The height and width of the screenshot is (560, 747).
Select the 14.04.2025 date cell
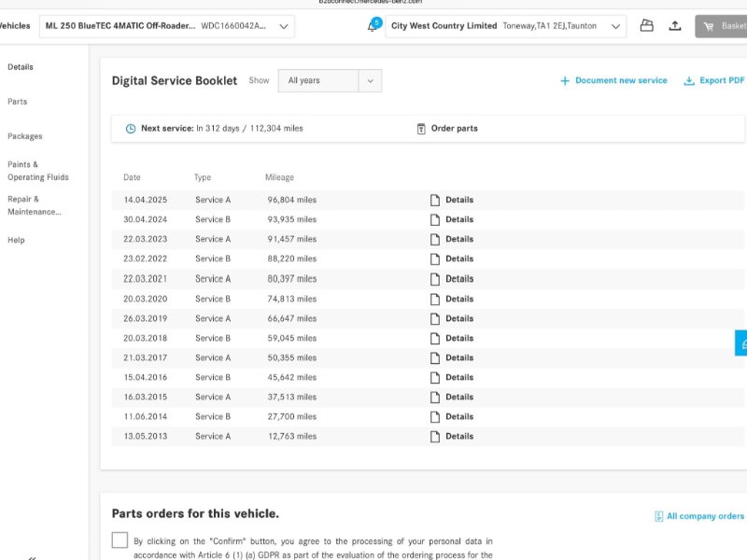coord(146,200)
